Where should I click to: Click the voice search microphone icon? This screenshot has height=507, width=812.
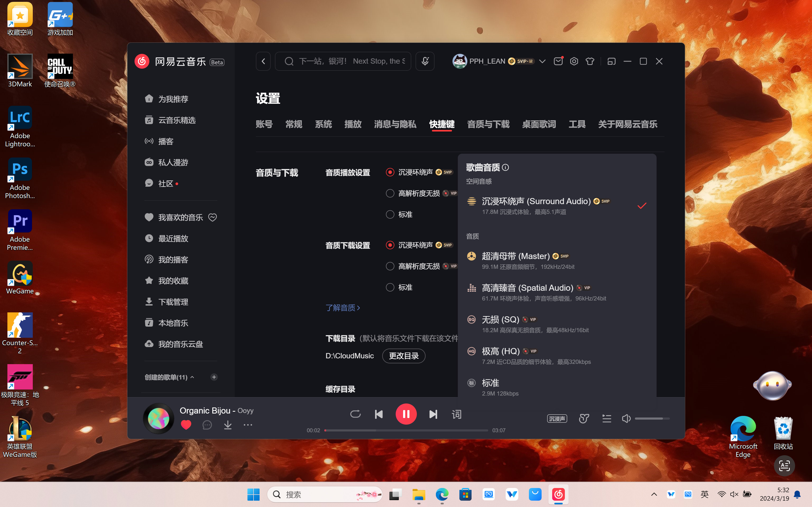pyautogui.click(x=425, y=61)
